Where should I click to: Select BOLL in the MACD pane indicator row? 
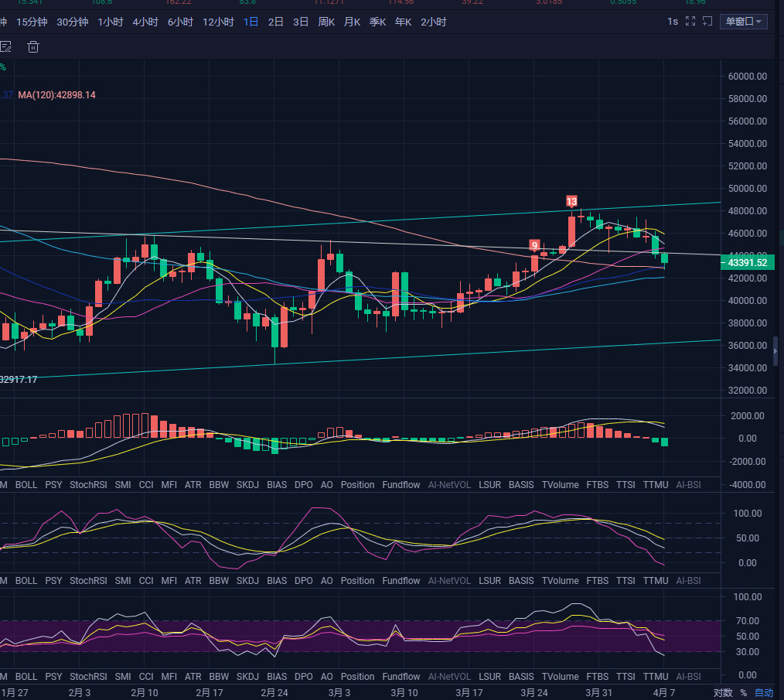coord(26,485)
